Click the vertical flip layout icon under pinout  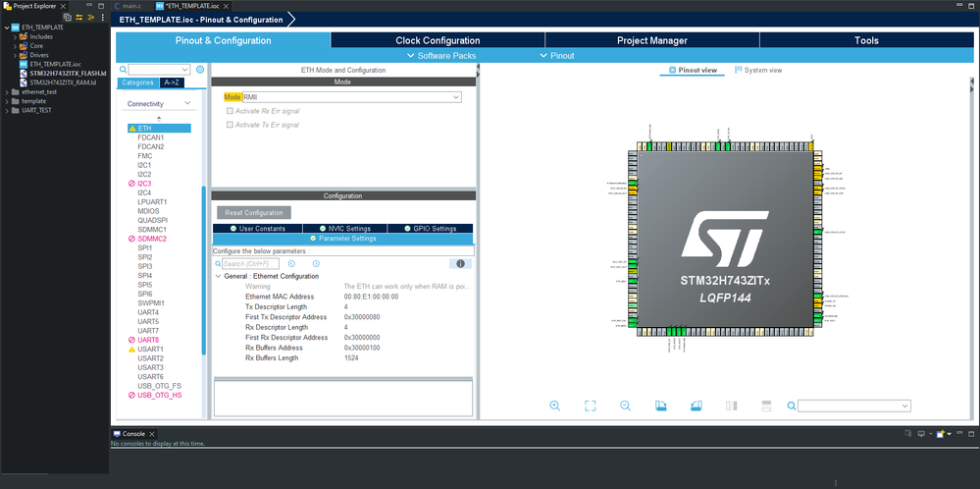pyautogui.click(x=731, y=406)
